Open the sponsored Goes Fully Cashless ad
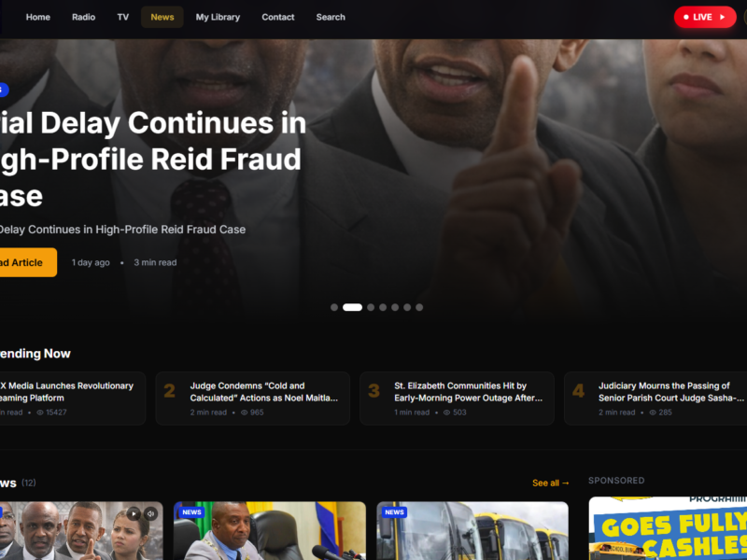Screen dimensions: 747x560 coord(668,528)
